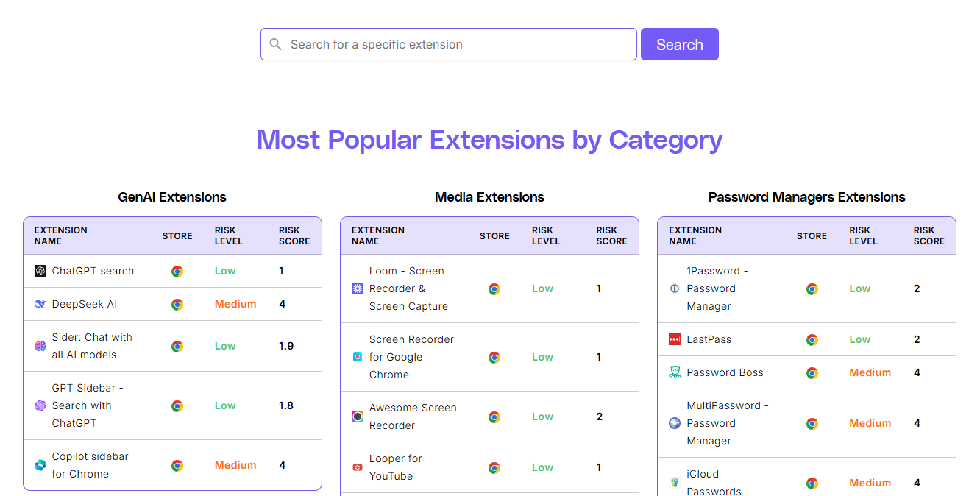Click the Sider extension icon
Viewport: 980px width, 496px height.
coord(39,345)
